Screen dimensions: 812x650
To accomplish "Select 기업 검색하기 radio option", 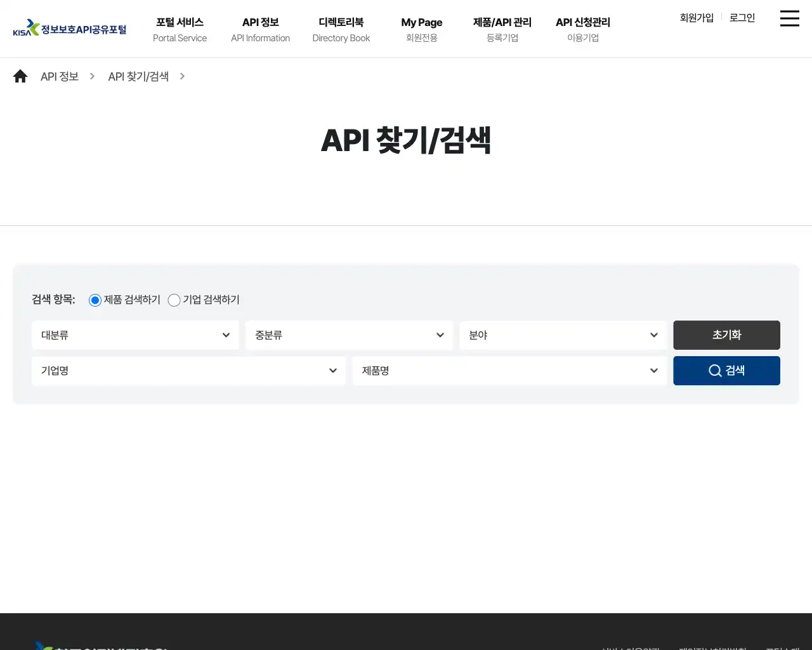I will 174,300.
